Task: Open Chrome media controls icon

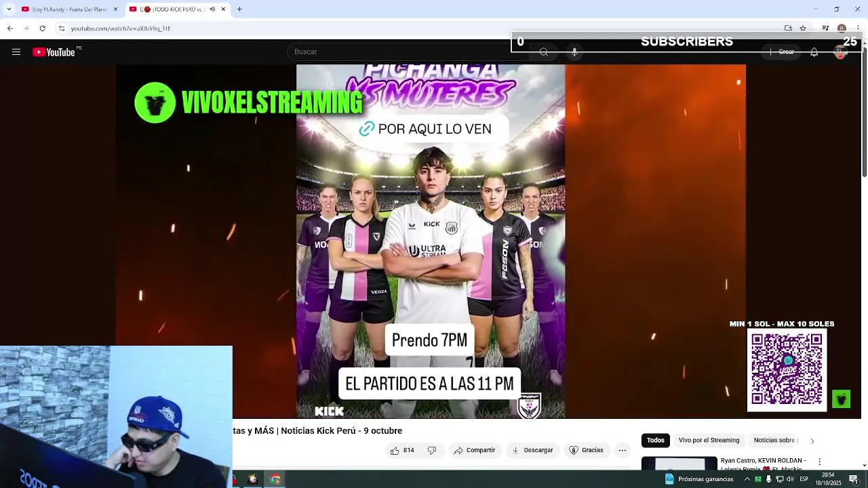Action: pos(825,28)
